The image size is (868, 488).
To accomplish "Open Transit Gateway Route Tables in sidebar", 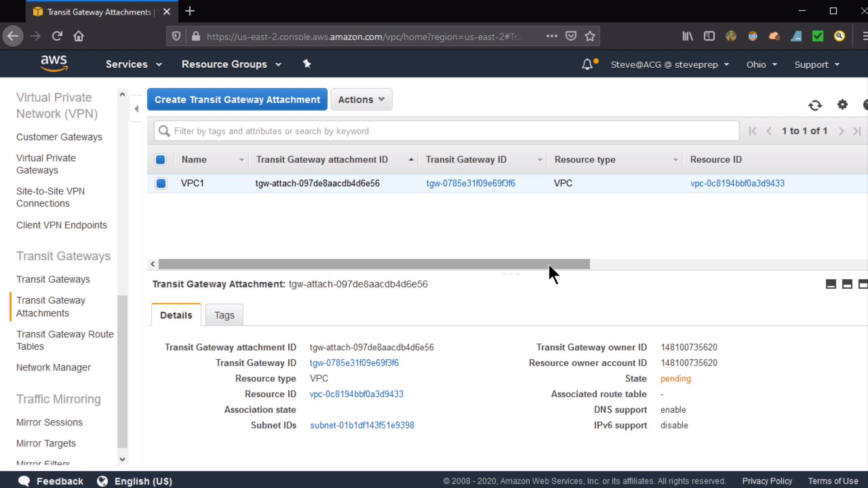I will tap(65, 340).
